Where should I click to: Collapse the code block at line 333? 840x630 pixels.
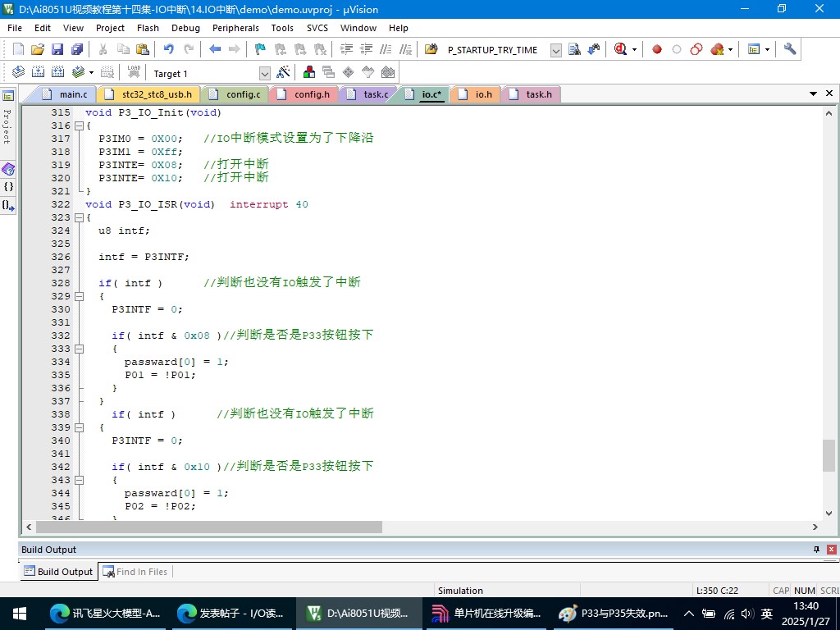tap(80, 349)
